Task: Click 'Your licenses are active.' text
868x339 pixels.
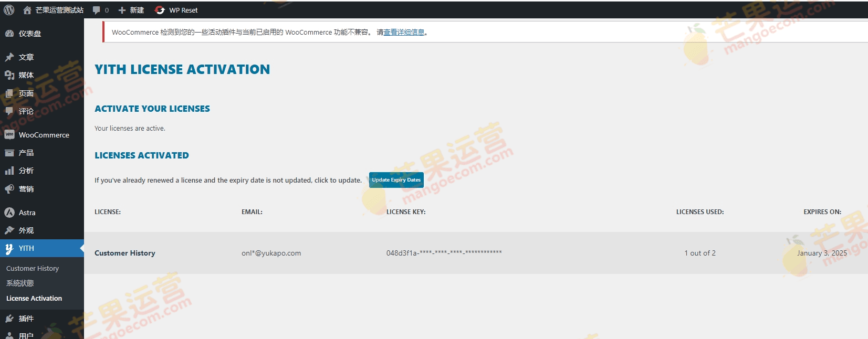Action: pyautogui.click(x=130, y=128)
